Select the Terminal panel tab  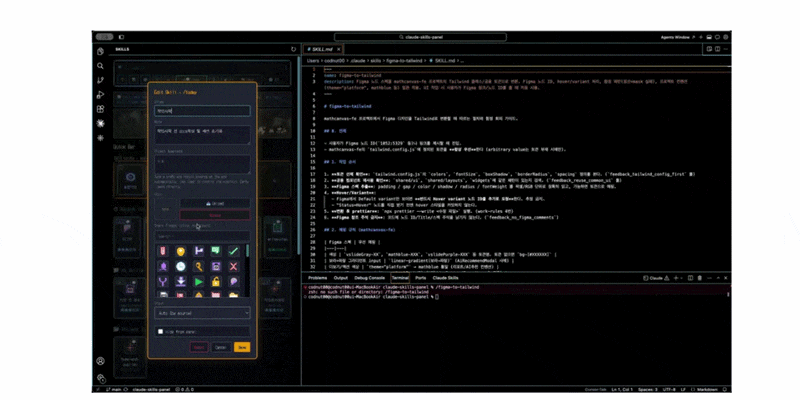click(400, 278)
